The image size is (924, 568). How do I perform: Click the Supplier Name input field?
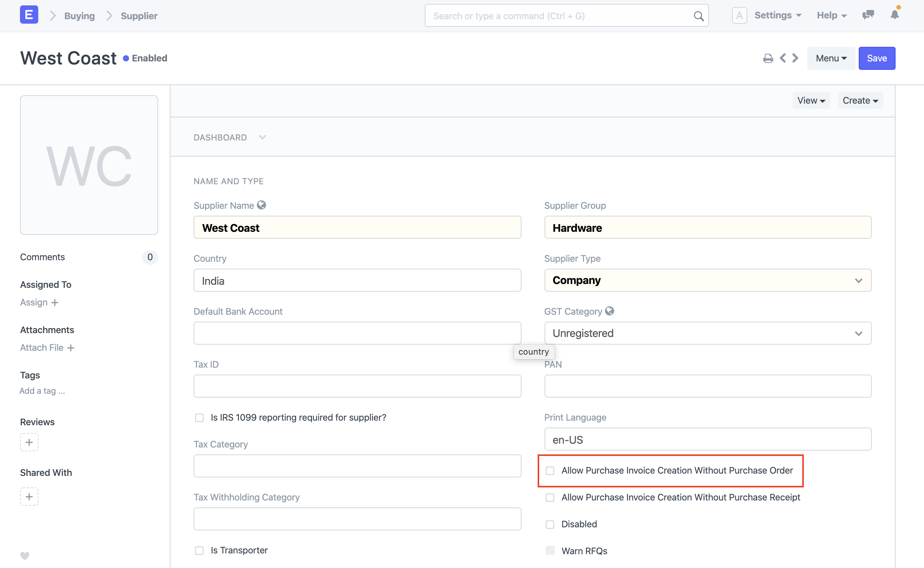(357, 228)
